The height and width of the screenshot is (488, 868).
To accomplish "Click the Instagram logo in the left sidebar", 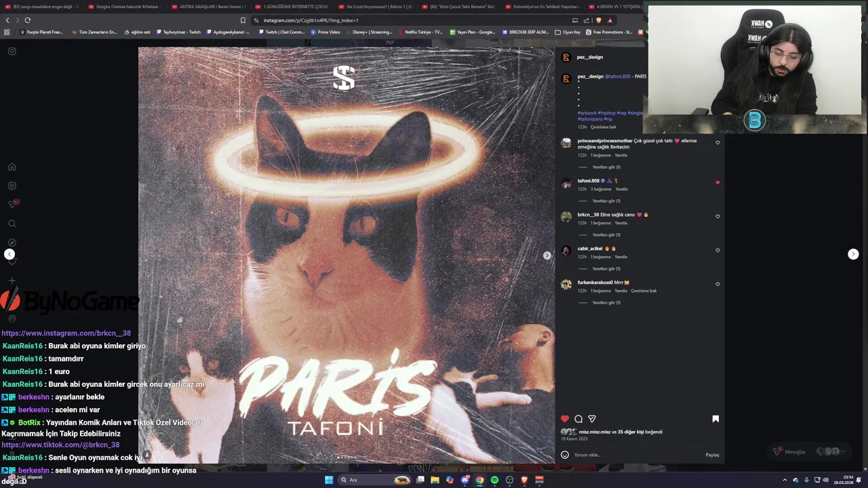I will 12,51.
